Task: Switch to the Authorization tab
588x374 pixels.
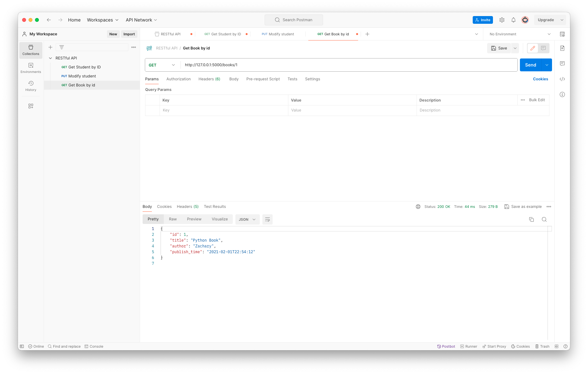Action: click(x=179, y=79)
